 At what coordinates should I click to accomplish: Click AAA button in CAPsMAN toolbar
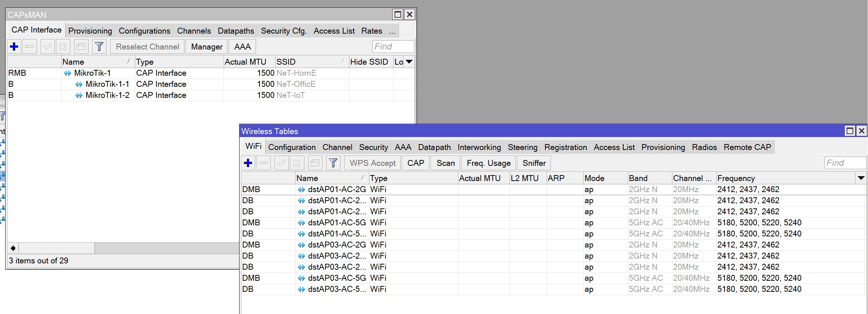pos(242,47)
